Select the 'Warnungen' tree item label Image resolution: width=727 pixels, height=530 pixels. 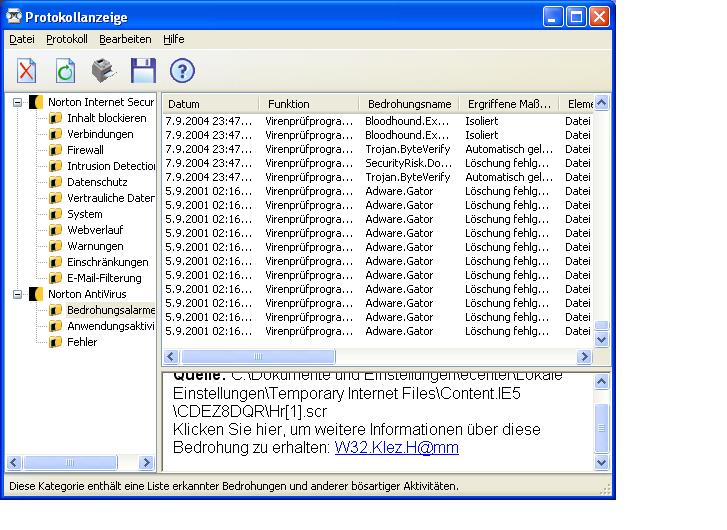point(95,246)
